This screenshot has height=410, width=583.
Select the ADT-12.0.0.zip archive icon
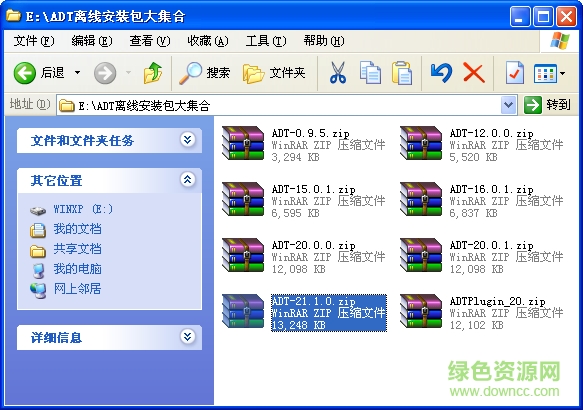click(421, 143)
